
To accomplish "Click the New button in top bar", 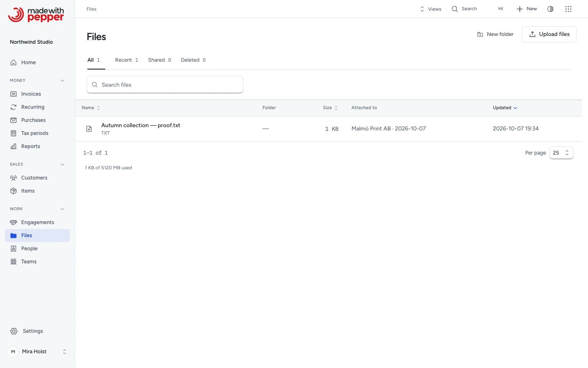I will [527, 9].
